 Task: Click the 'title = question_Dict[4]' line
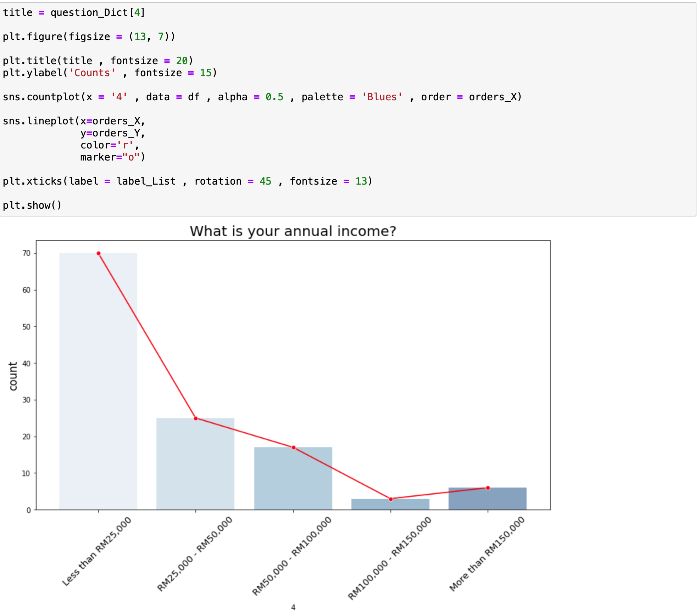tap(74, 12)
